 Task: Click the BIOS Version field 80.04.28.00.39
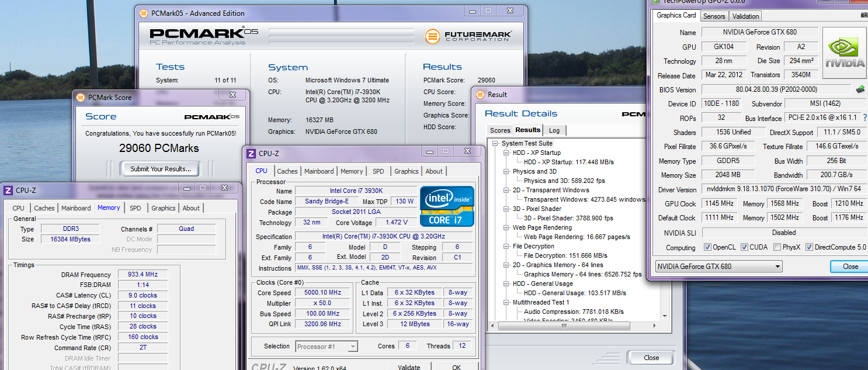tap(776, 89)
